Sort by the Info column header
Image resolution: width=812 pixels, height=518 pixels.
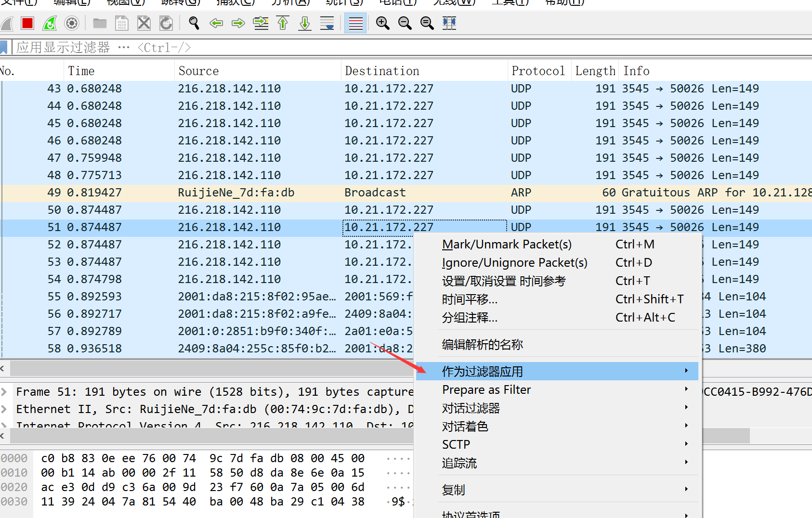[x=716, y=71]
